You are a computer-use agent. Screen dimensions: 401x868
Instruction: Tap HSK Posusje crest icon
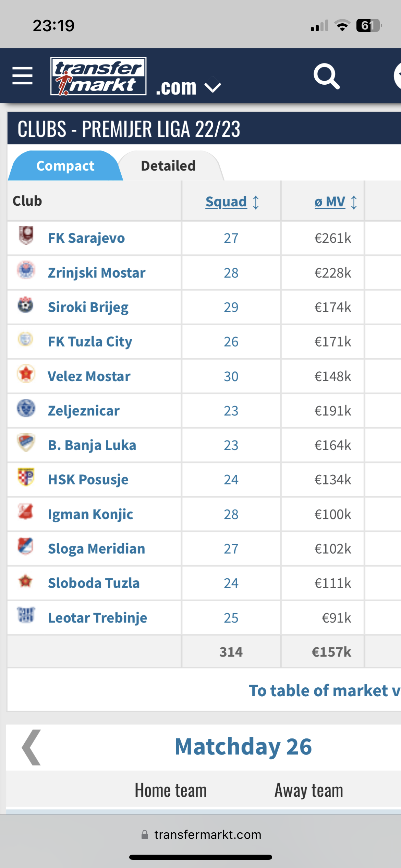(26, 477)
